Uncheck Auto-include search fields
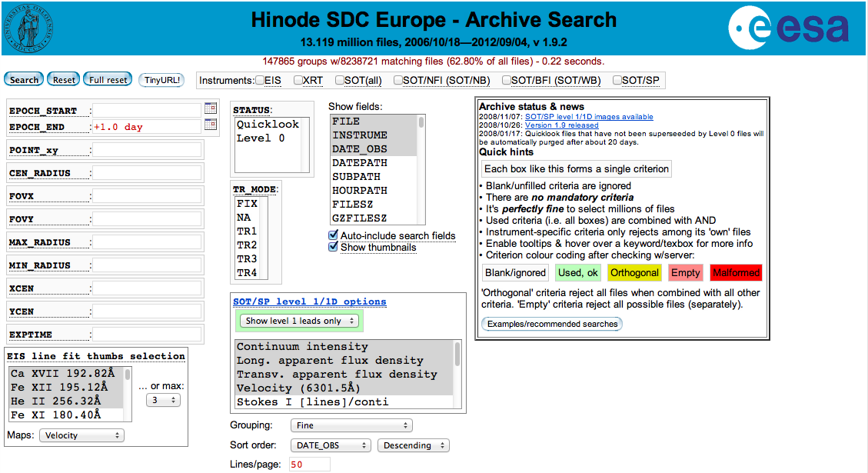Image resolution: width=868 pixels, height=473 pixels. (x=333, y=235)
